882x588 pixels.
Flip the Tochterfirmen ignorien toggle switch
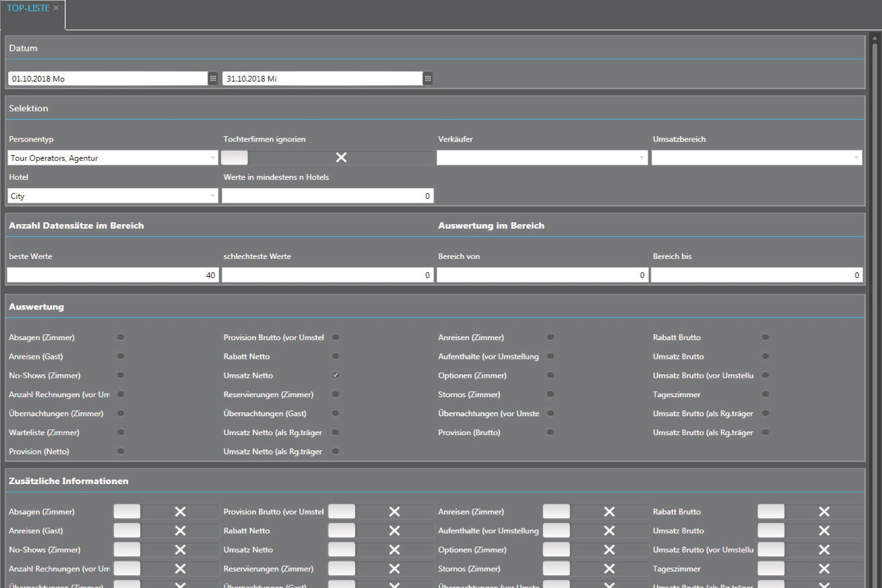[x=235, y=157]
